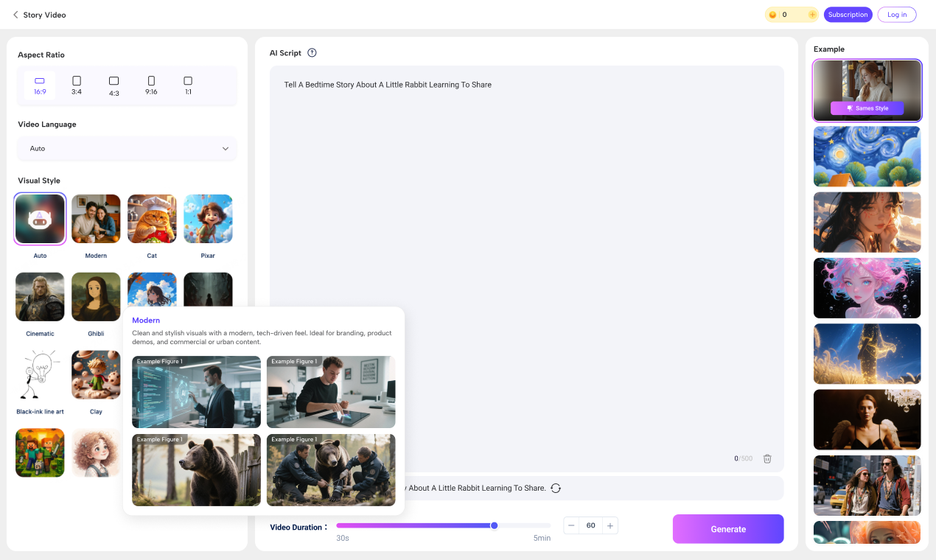This screenshot has height=560, width=936.
Task: Select the 1:1 aspect ratio option
Action: click(188, 83)
